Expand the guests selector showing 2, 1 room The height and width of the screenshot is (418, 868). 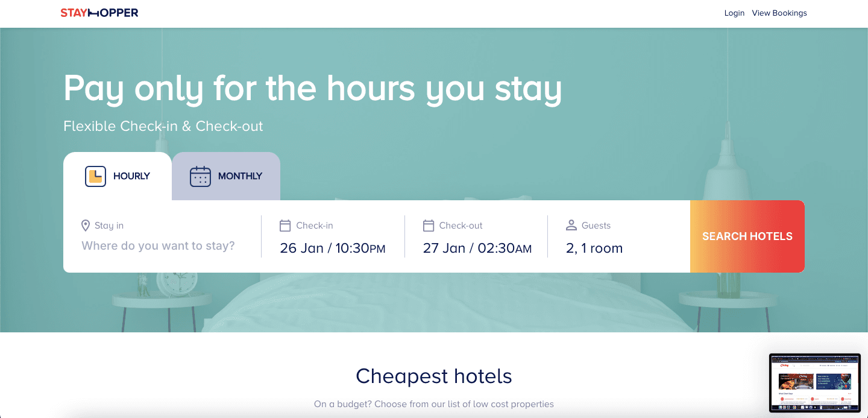click(x=594, y=248)
